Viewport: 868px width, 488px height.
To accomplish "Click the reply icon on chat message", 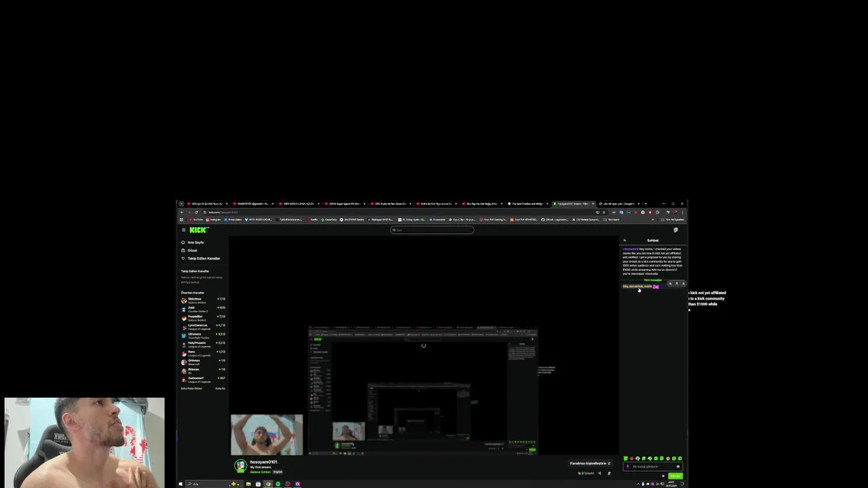I will pos(670,283).
